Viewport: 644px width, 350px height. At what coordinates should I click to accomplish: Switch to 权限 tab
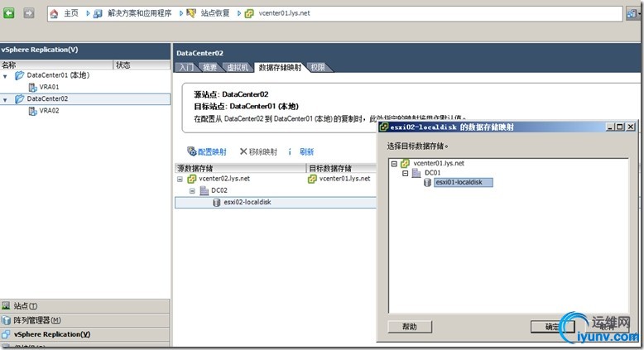point(318,67)
